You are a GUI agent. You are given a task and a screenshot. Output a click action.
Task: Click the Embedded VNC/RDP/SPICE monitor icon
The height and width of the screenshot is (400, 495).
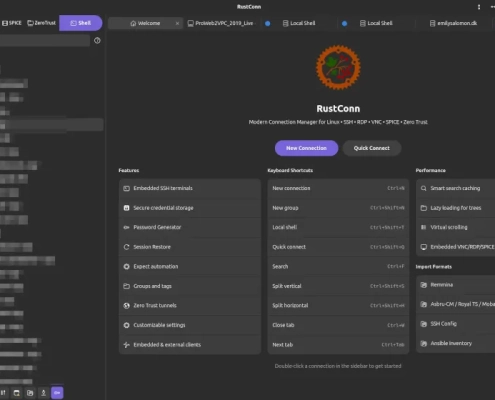(x=423, y=247)
